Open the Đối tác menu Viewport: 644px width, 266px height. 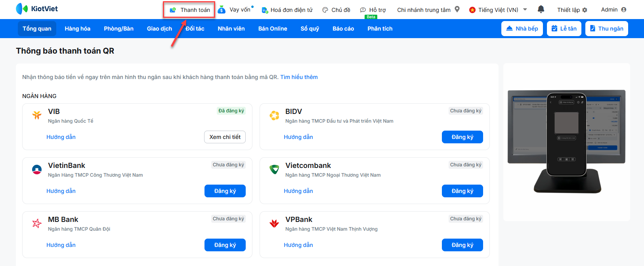pos(195,29)
